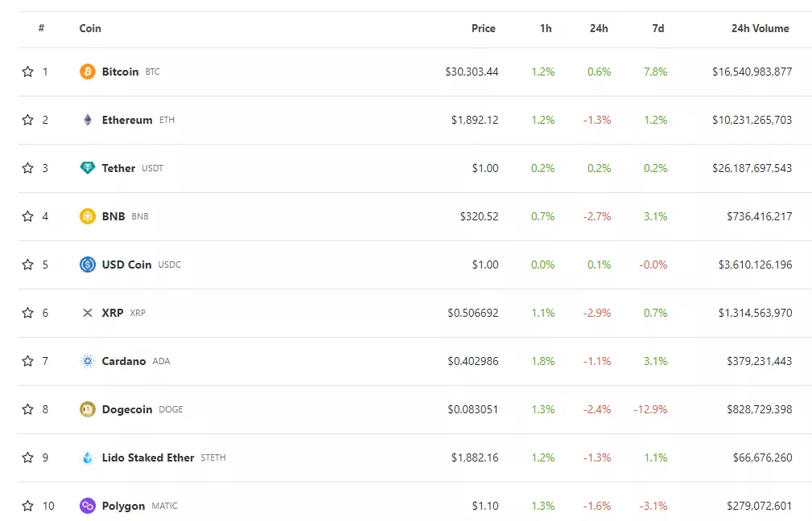
Task: Sort by the 1h column header
Action: (x=546, y=28)
